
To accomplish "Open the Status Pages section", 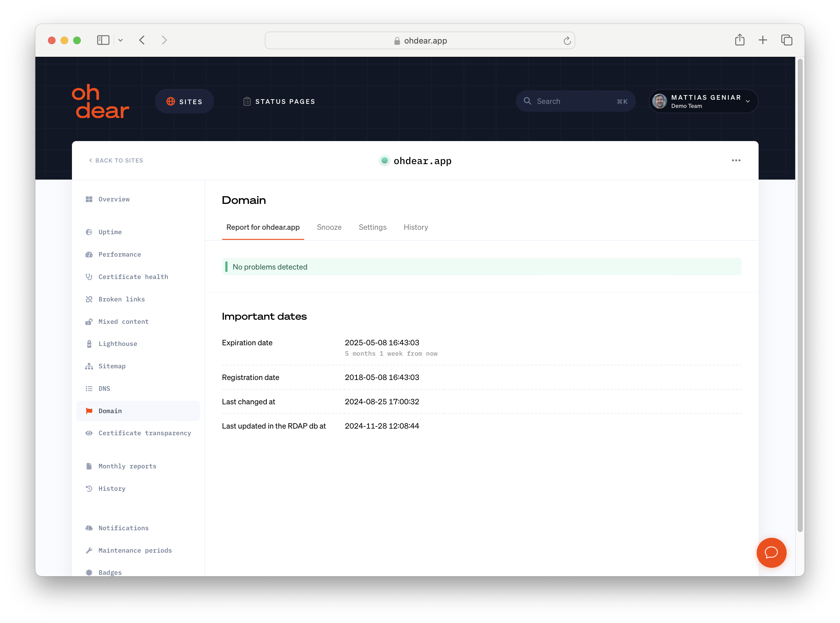I will [x=279, y=101].
